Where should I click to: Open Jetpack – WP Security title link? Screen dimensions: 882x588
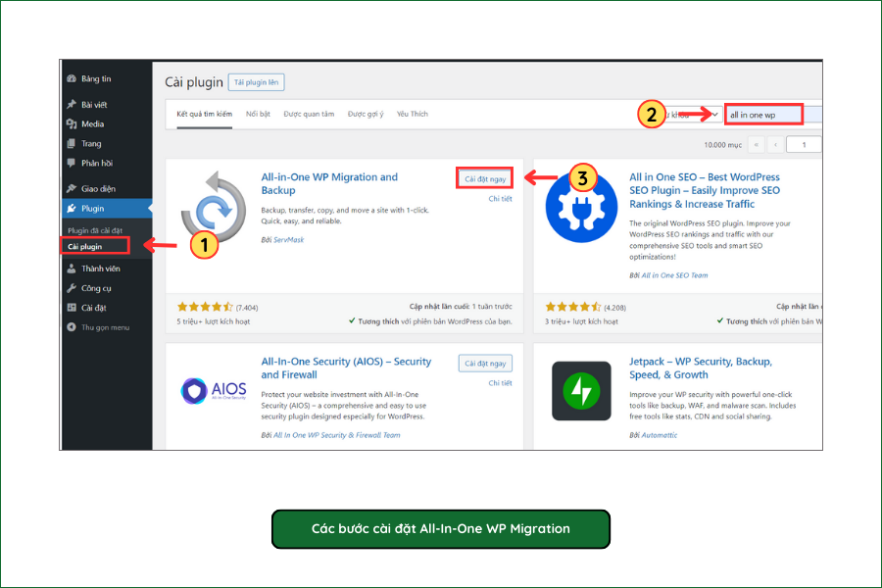coord(701,368)
